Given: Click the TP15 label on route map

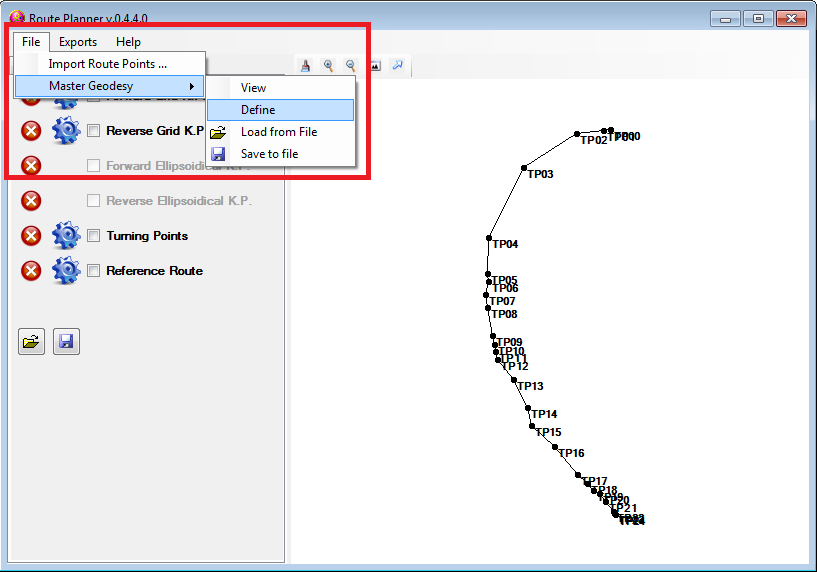Looking at the screenshot, I should pyautogui.click(x=549, y=432).
